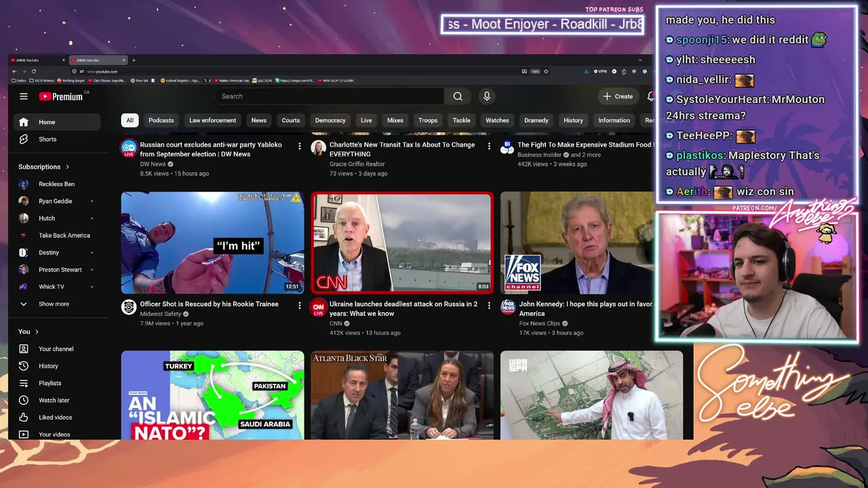The image size is (868, 488).
Task: Open Liked videos in the sidebar
Action: pos(57,418)
